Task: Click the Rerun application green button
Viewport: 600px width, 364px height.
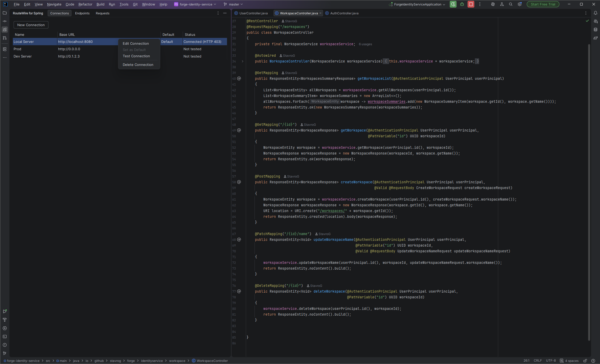Action: click(453, 4)
